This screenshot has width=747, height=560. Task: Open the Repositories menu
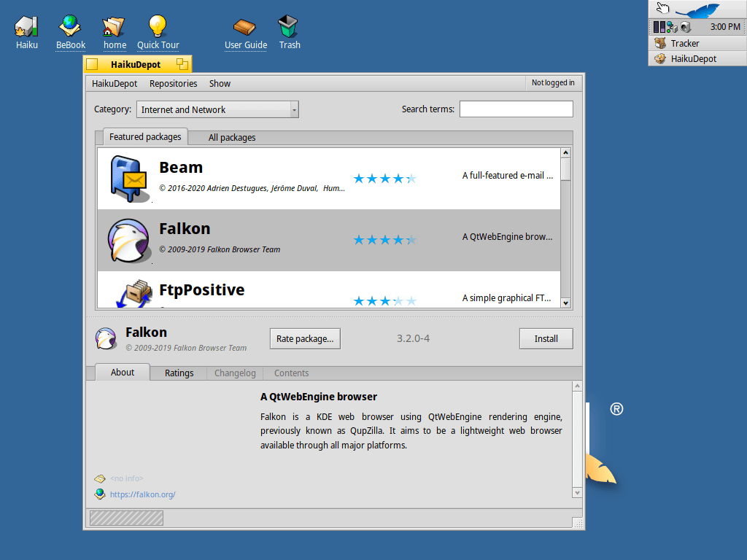click(x=174, y=83)
